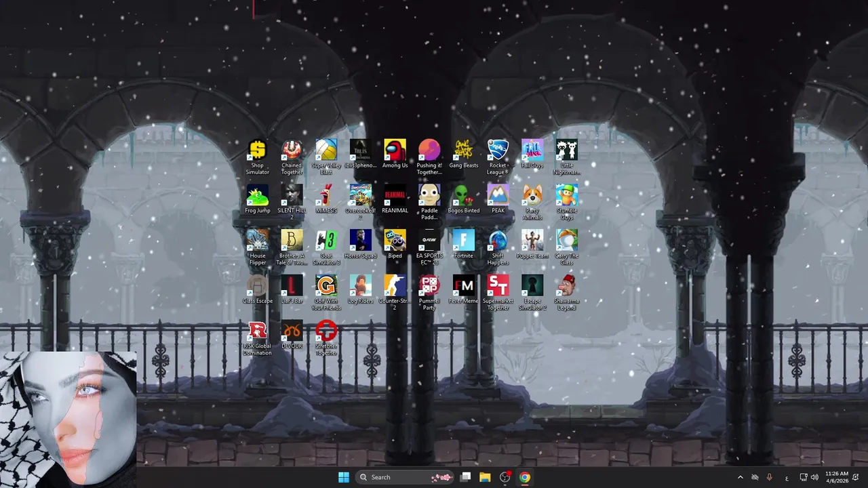Switch the input language indicator
The width and height of the screenshot is (868, 488).
coord(787,477)
